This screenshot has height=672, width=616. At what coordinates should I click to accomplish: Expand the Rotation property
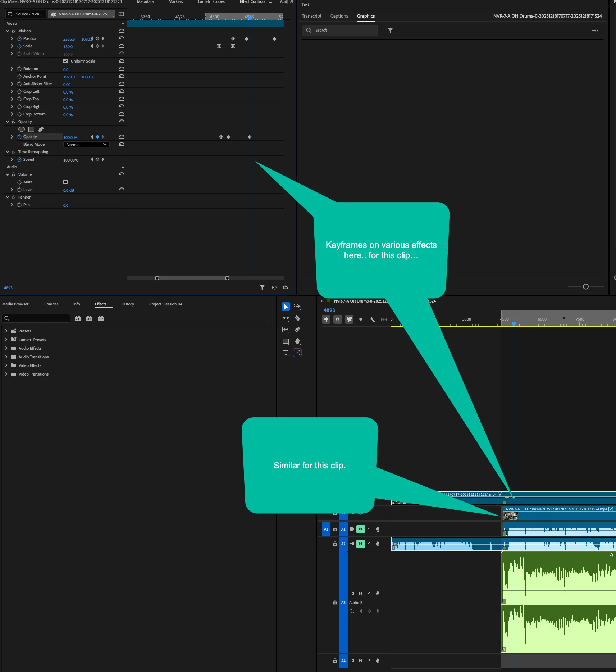tap(12, 69)
